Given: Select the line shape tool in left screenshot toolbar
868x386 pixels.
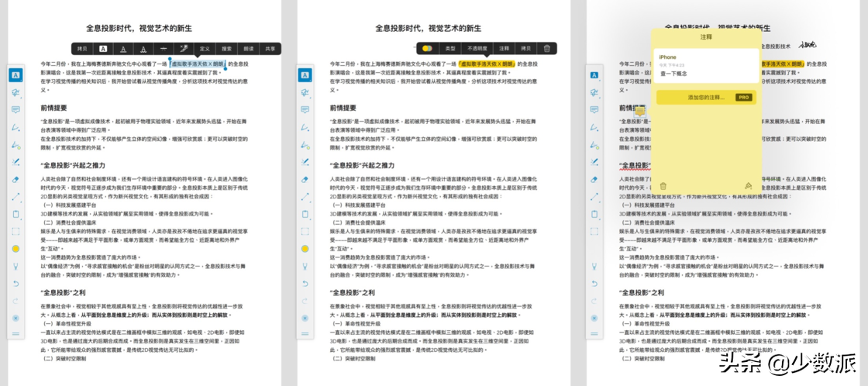Looking at the screenshot, I should (x=15, y=197).
